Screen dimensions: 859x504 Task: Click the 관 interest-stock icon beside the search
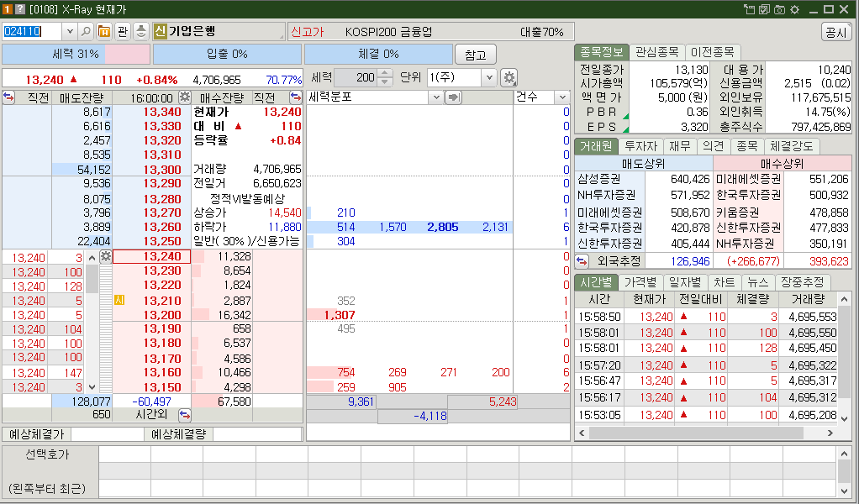click(x=120, y=33)
